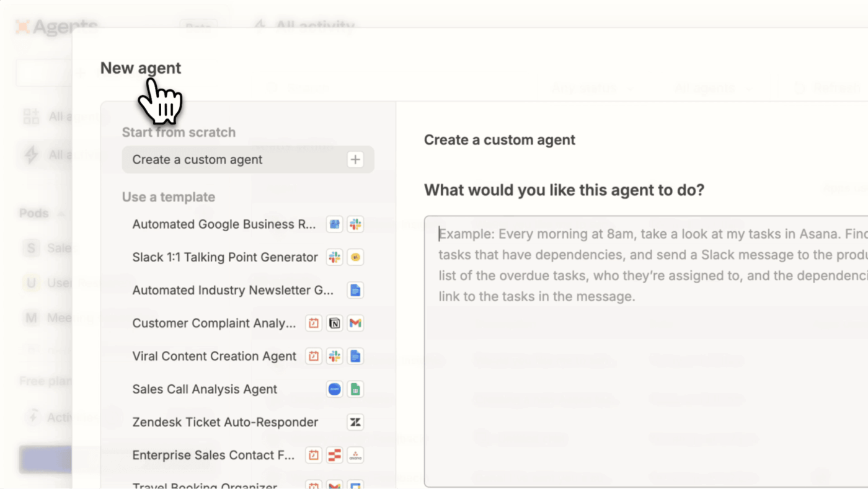Click the Google Business icon on the first template
The height and width of the screenshot is (489, 868).
pos(335,225)
